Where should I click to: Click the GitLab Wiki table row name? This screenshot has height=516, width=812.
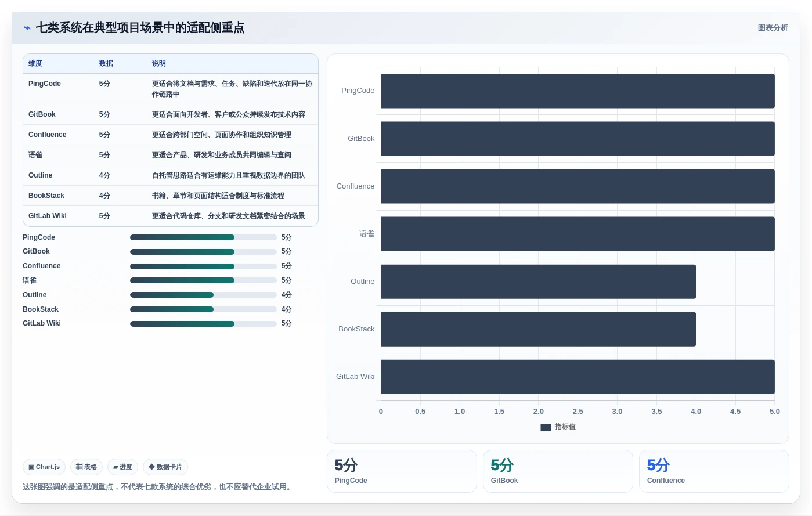48,216
